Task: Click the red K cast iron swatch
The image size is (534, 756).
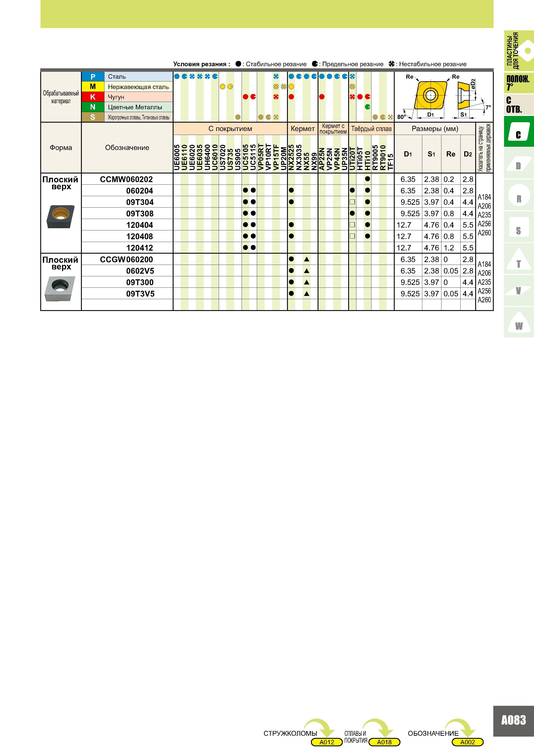Action: [93, 97]
